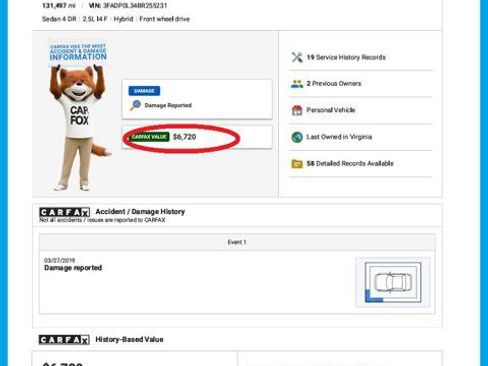Click the Event 1 header row
Viewport: 488px width, 366px height.
[237, 242]
